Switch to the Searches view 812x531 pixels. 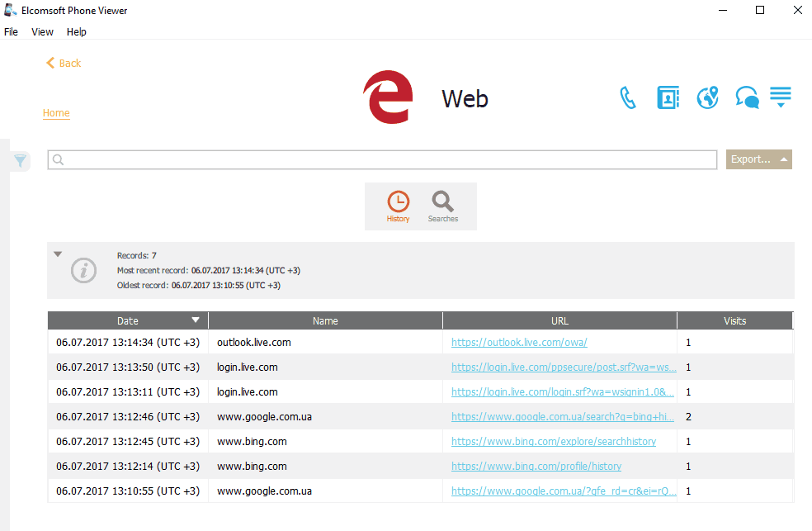443,206
